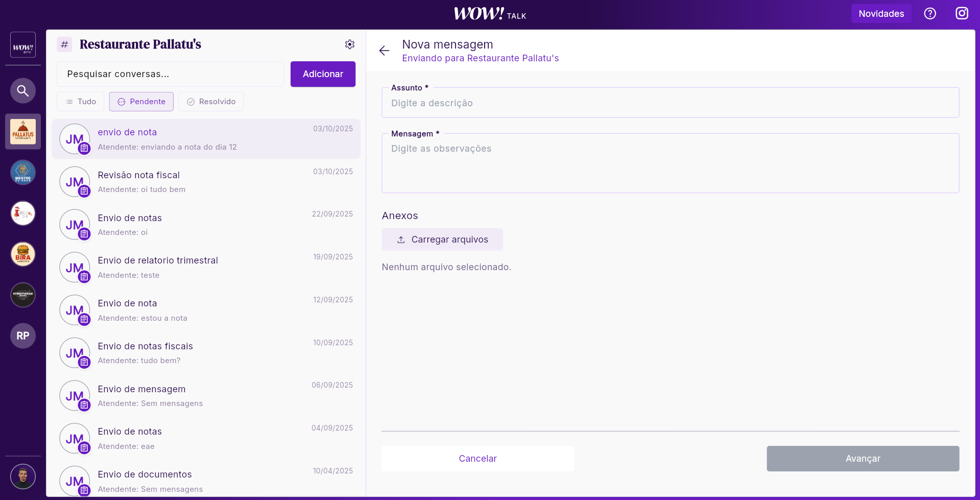This screenshot has height=500, width=980.
Task: Click the search magnifier icon in sidebar
Action: pyautogui.click(x=22, y=91)
